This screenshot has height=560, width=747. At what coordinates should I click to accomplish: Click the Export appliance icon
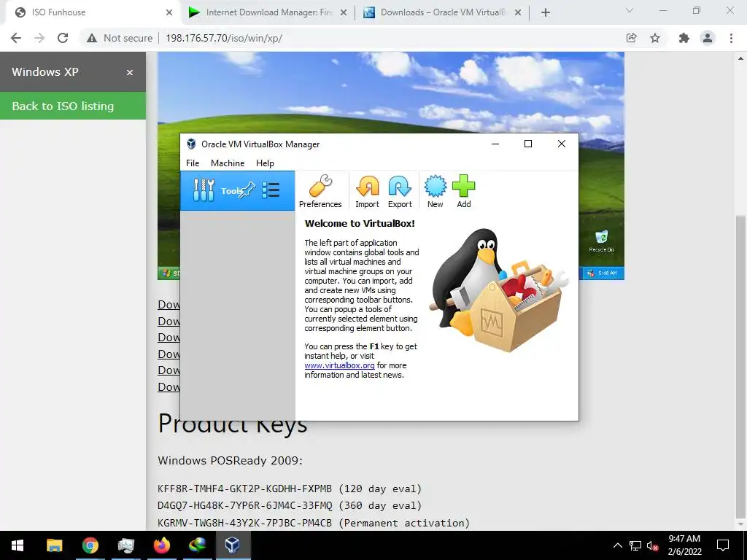(400, 192)
